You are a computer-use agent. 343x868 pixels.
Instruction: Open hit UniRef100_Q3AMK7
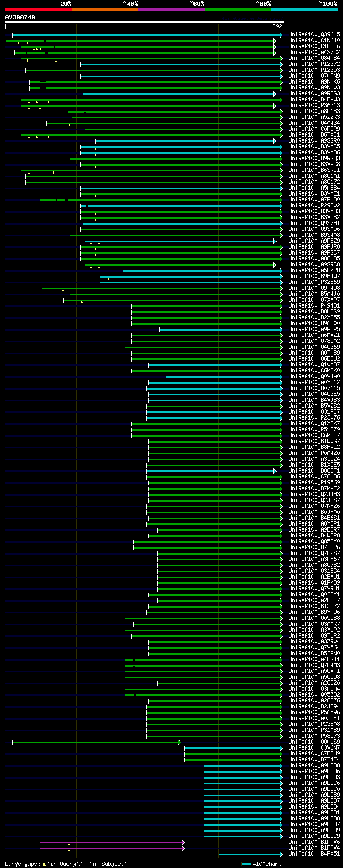(x=314, y=624)
